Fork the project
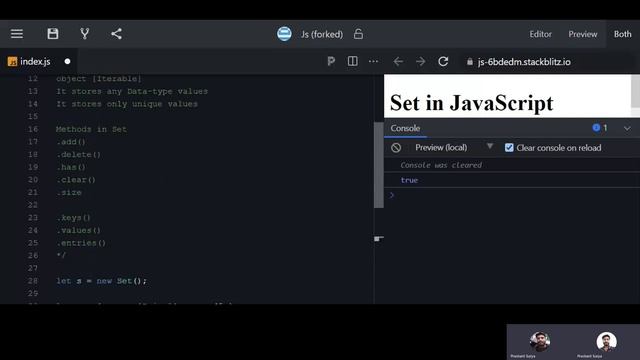This screenshot has height=360, width=640. [84, 34]
